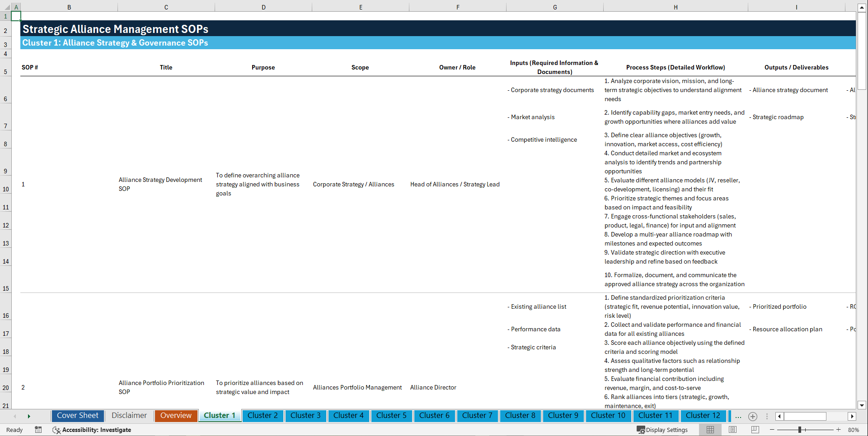Click the sheet navigation left arrow
The image size is (868, 436).
point(779,416)
